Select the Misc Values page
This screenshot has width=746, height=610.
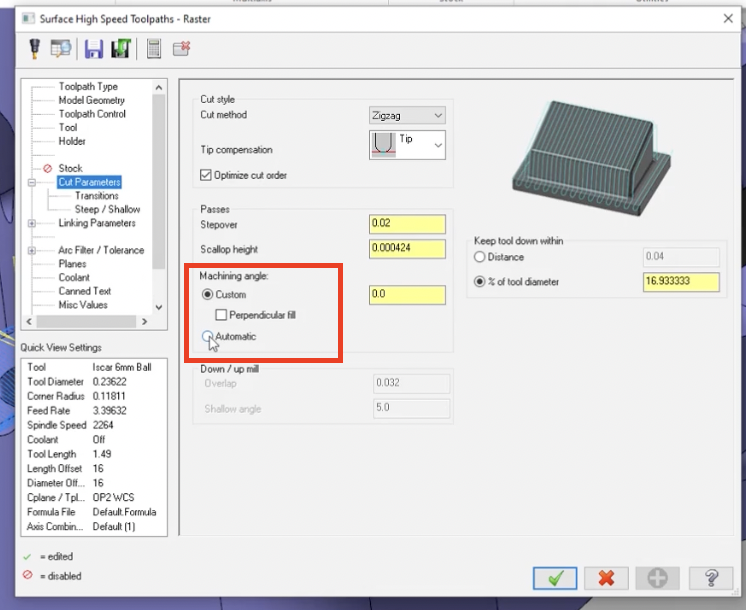(83, 305)
